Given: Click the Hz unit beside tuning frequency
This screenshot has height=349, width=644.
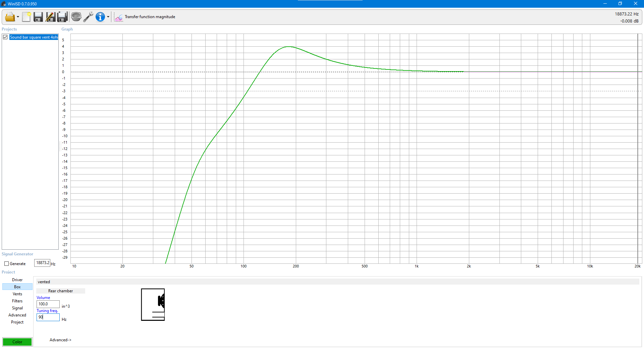Looking at the screenshot, I should coord(64,319).
